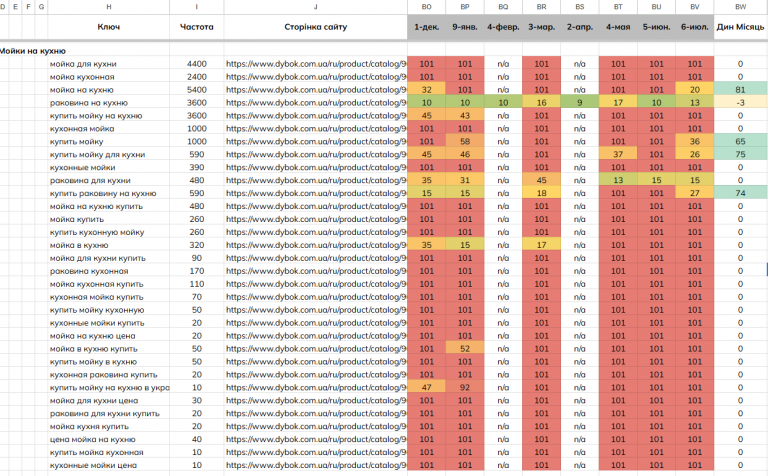Click dynamics value 81
Viewport: 768px width, 476px height.
pos(741,90)
